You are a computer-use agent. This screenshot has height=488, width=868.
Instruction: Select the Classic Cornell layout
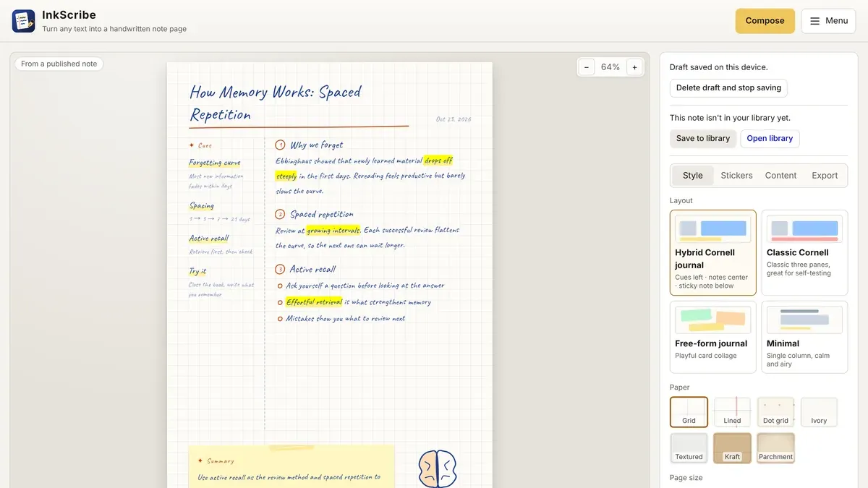point(804,253)
